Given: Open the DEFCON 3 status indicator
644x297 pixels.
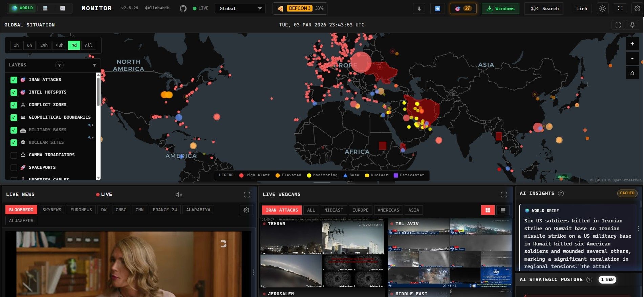Looking at the screenshot, I should click(300, 8).
